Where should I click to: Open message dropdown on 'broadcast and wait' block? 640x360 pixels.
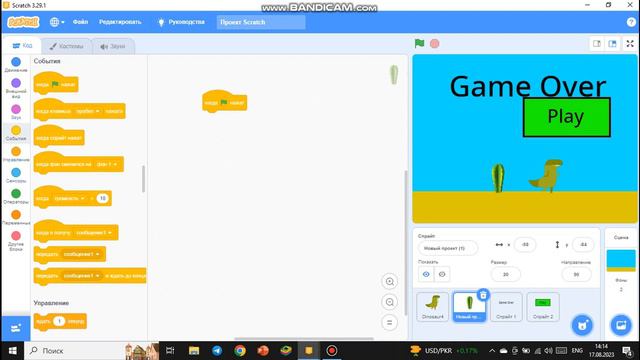click(x=81, y=276)
